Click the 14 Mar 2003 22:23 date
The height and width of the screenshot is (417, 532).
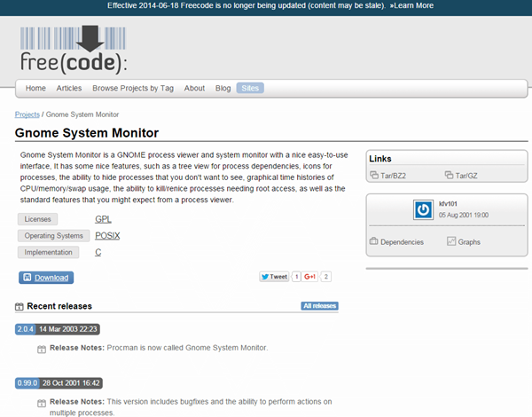[x=68, y=329]
